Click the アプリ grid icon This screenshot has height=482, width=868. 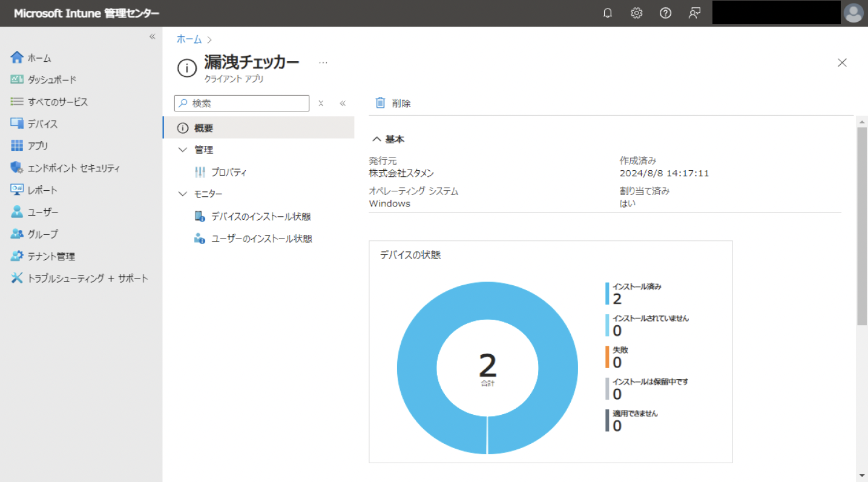click(17, 145)
